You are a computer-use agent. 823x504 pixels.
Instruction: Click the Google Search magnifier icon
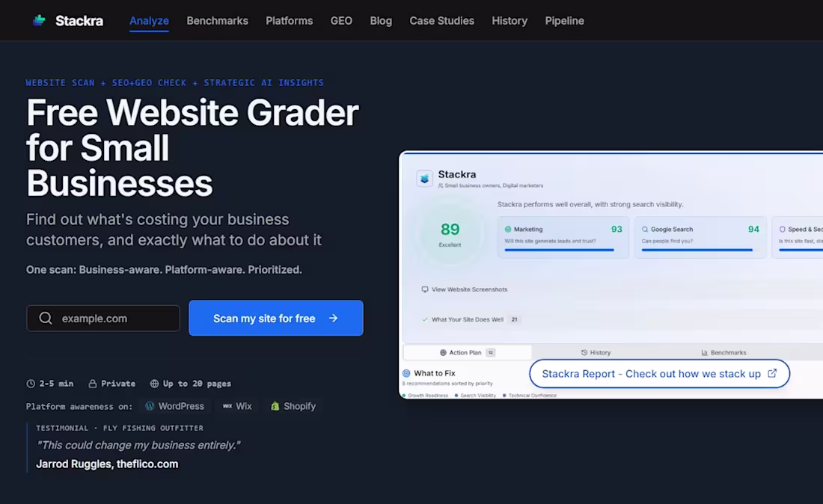[644, 229]
